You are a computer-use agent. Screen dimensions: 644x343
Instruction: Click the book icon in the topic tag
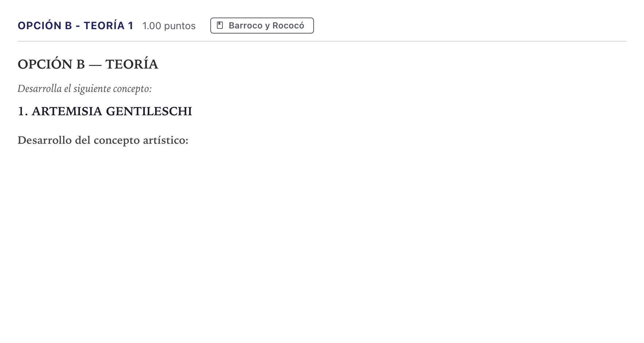click(x=220, y=26)
